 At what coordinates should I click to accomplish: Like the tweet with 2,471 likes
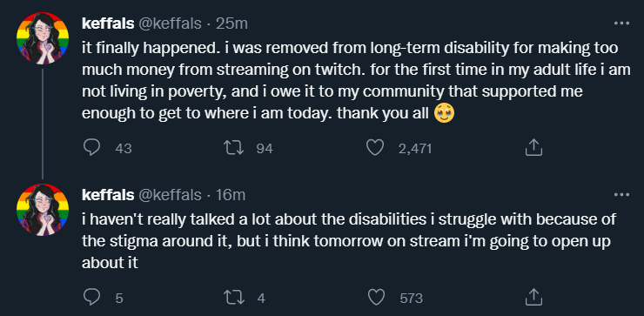374,147
